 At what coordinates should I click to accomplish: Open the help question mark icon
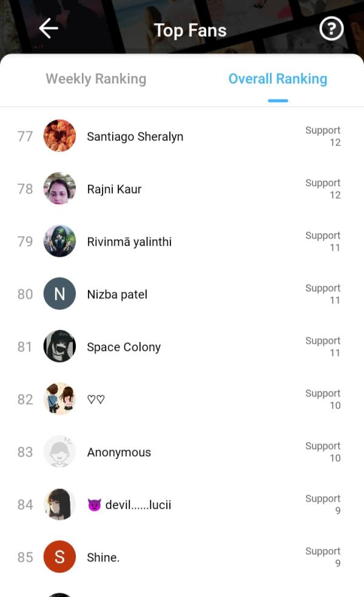(x=331, y=29)
